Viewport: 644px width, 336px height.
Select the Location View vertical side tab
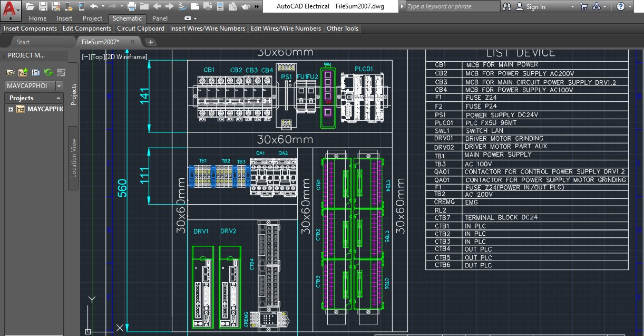click(x=73, y=157)
